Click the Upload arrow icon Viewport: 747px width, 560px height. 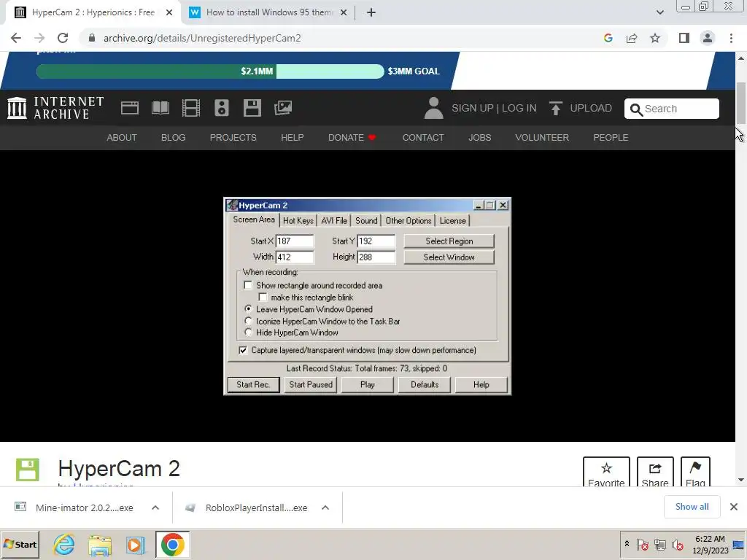[x=555, y=108]
